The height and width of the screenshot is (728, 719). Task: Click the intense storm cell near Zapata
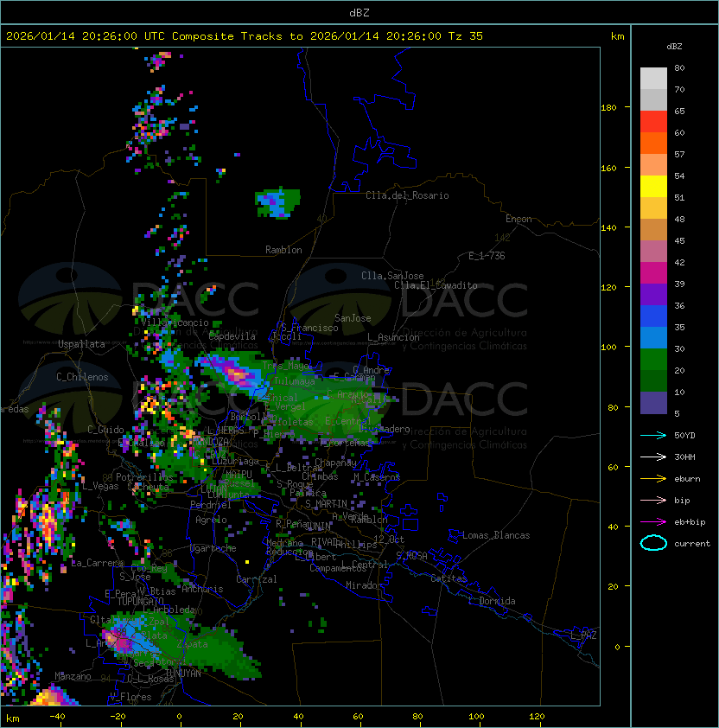120,640
